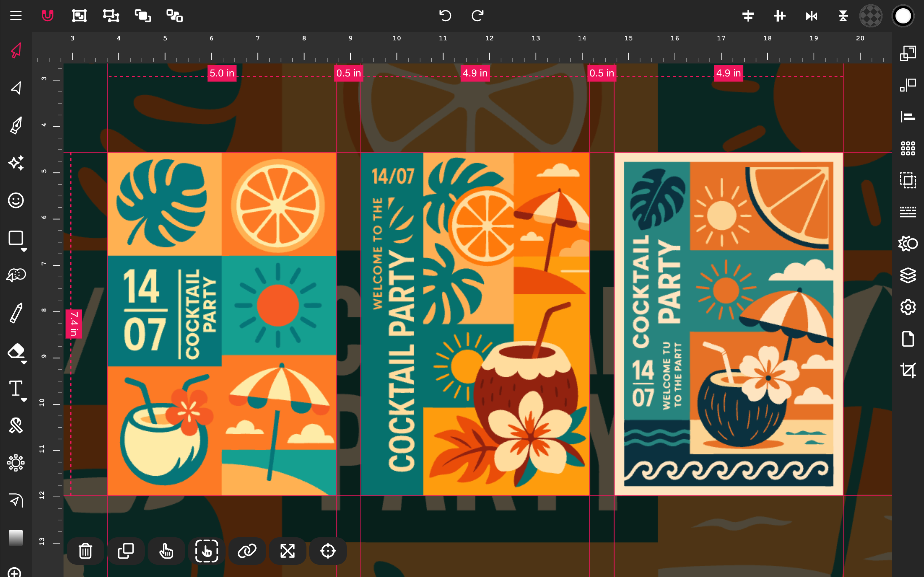Screen dimensions: 924x577
Task: Toggle multi-select mode in the bottom bar
Action: coord(206,551)
